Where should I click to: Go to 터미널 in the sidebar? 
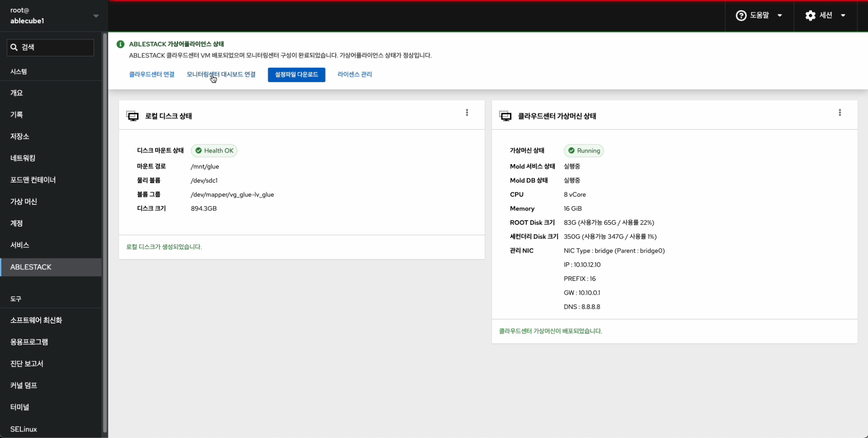19,407
